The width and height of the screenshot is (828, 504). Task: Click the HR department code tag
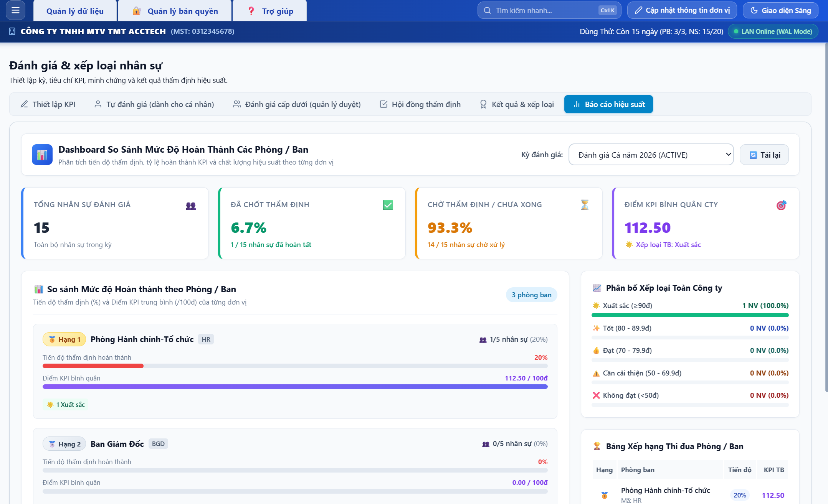click(x=206, y=339)
